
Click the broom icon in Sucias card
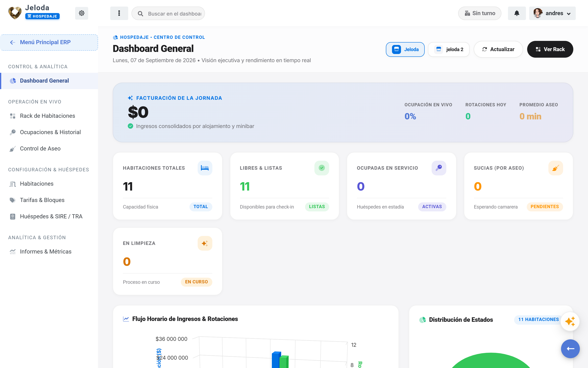(x=556, y=168)
